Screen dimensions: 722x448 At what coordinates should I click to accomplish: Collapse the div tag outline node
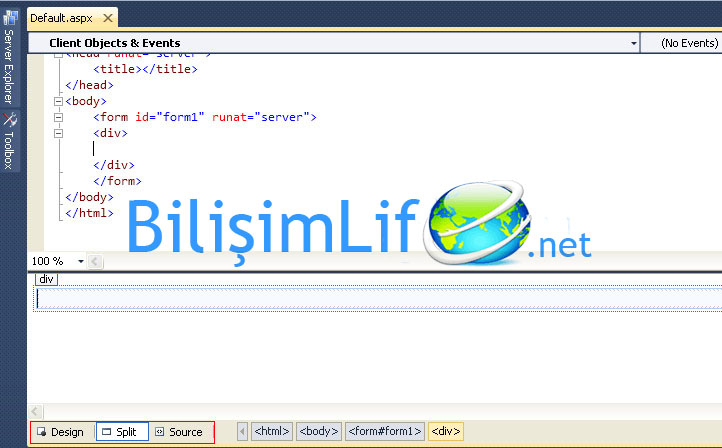(56, 133)
